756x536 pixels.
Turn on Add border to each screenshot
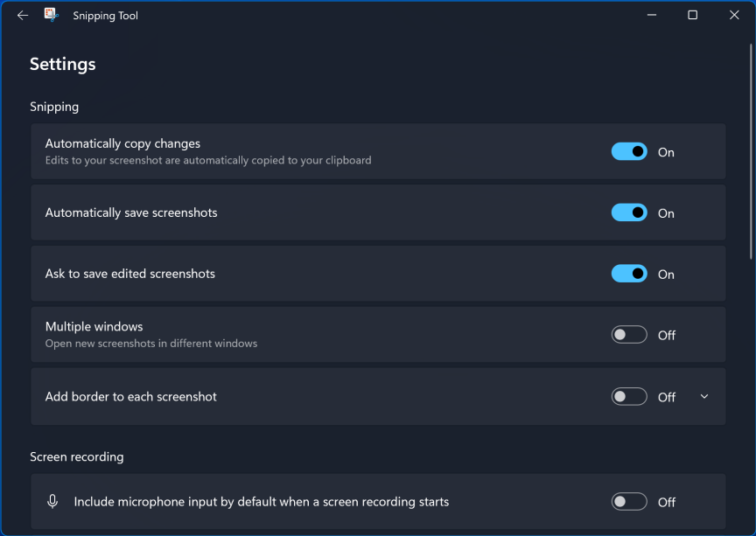[x=627, y=396]
